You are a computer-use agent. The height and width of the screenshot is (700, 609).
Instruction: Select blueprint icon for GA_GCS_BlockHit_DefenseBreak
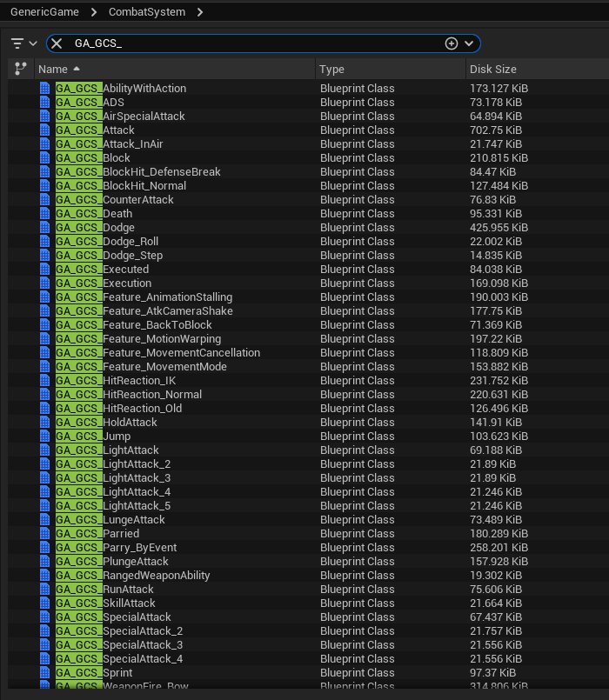click(44, 172)
